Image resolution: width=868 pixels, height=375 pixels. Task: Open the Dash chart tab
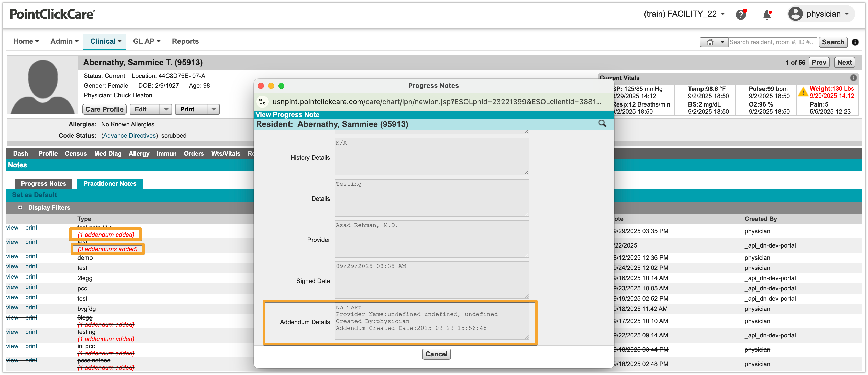click(20, 153)
